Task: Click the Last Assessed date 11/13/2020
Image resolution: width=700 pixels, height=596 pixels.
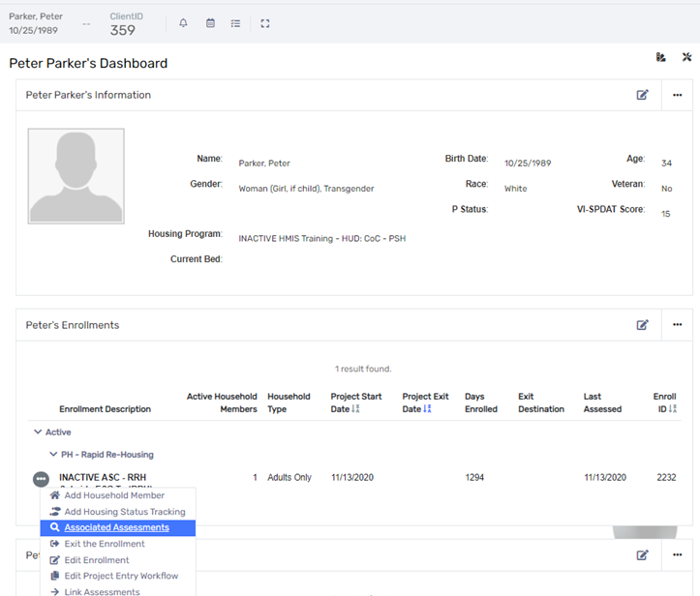Action: pyautogui.click(x=605, y=477)
